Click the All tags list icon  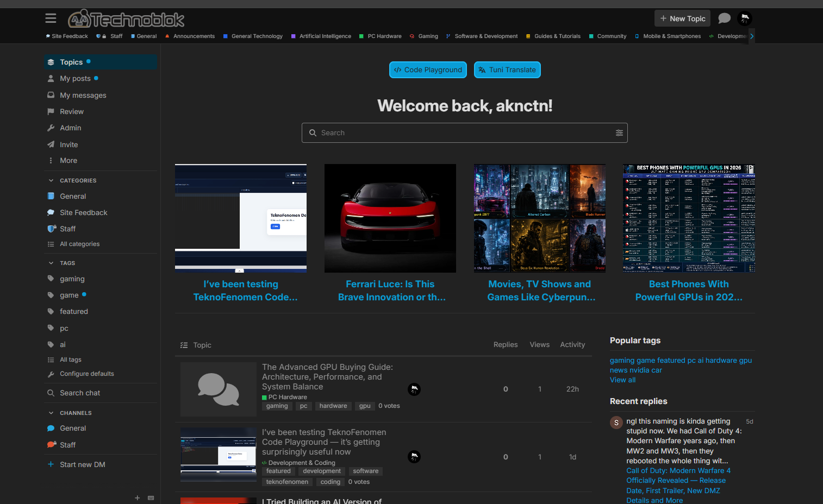(51, 360)
